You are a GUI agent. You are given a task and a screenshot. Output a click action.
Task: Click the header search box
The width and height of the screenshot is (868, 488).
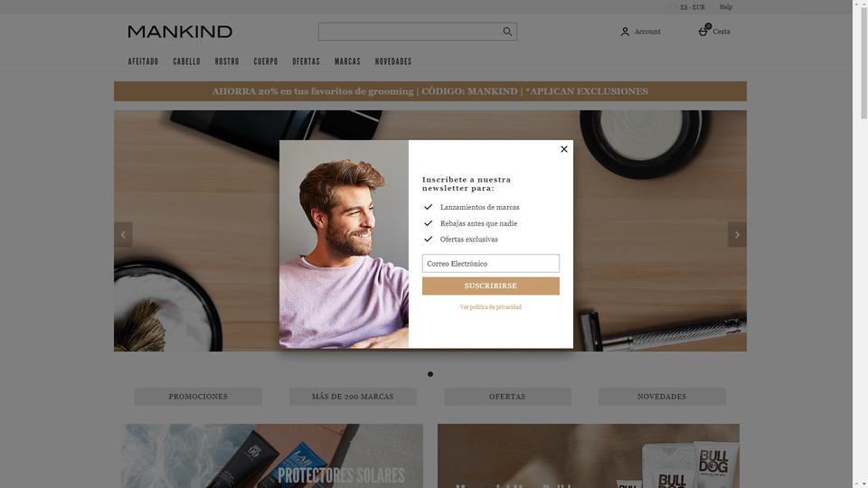click(410, 32)
